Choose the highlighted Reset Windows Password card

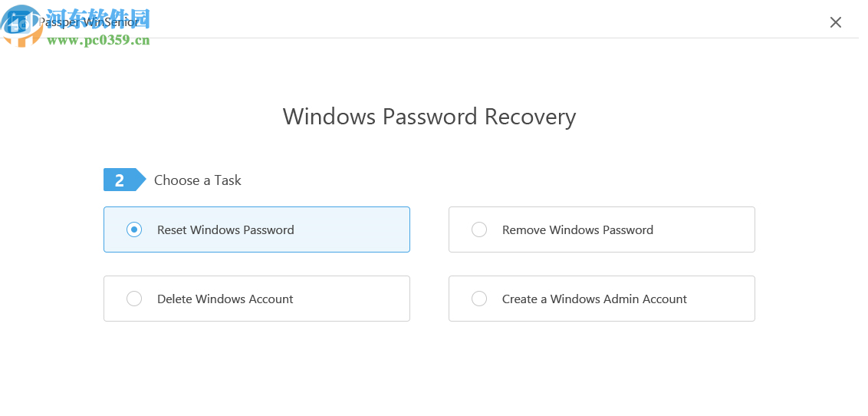pos(345,229)
